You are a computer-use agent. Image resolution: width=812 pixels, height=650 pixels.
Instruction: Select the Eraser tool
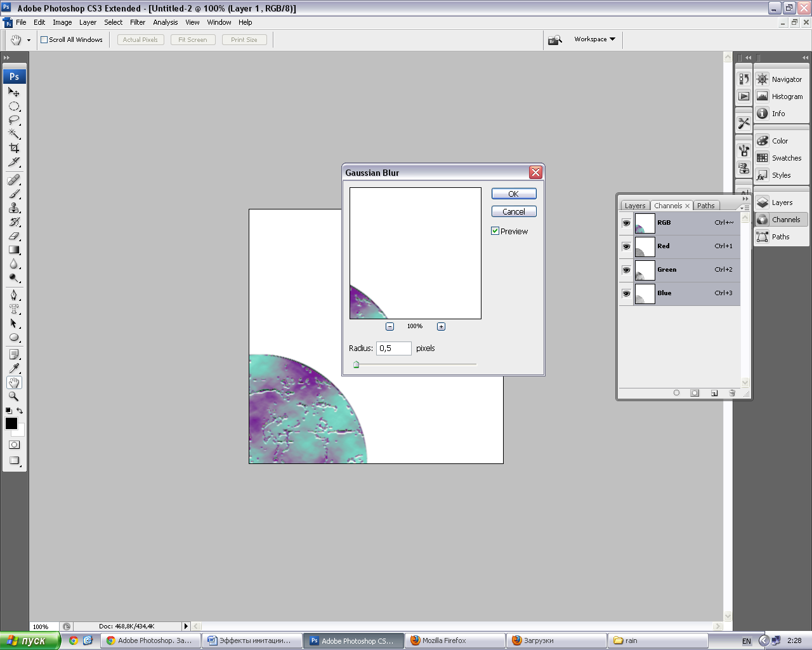click(14, 236)
